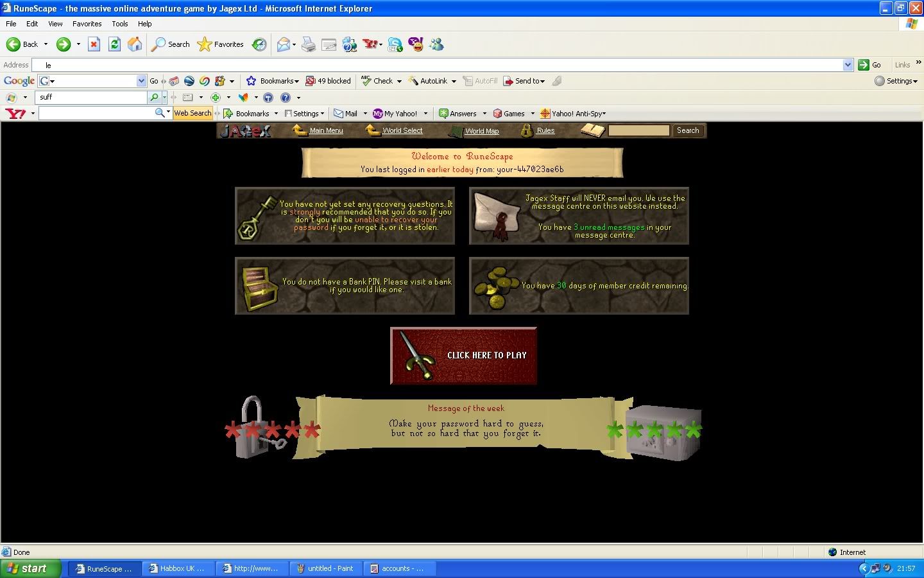
Task: Open the Tools menu
Action: point(120,24)
